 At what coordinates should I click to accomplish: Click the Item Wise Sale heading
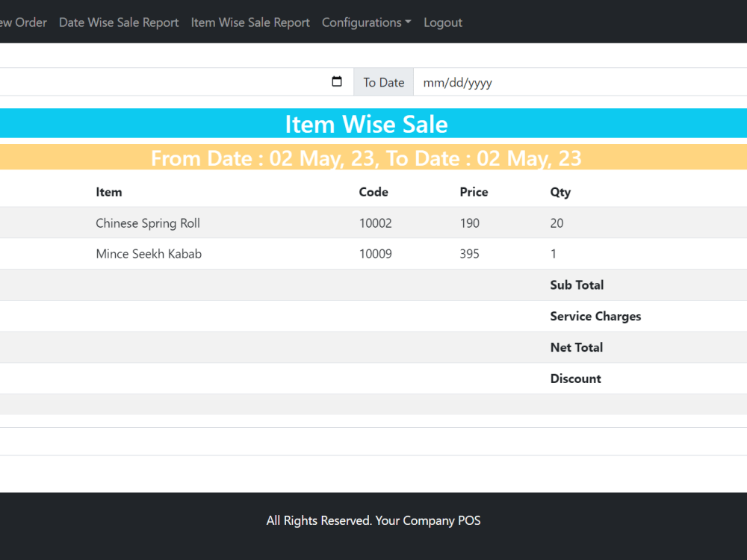point(366,124)
